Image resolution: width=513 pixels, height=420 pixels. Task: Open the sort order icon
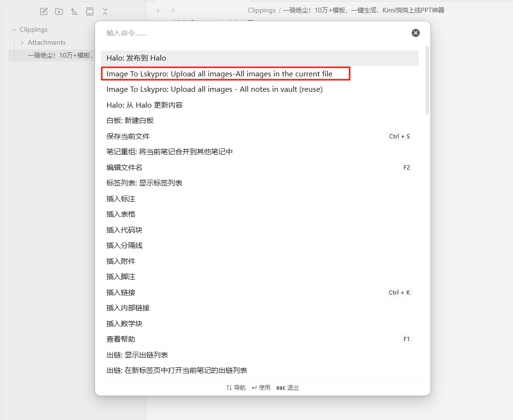click(74, 12)
